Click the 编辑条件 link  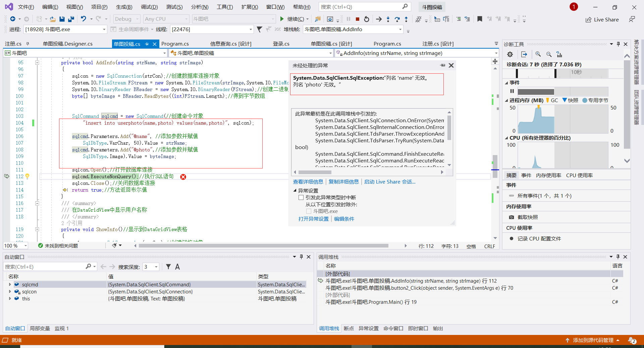click(x=344, y=219)
